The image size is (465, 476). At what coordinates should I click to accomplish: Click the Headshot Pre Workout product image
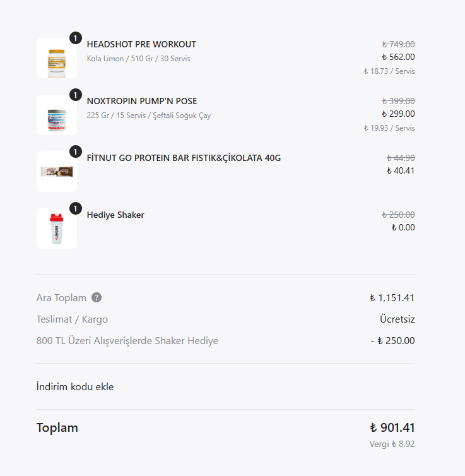(x=57, y=58)
